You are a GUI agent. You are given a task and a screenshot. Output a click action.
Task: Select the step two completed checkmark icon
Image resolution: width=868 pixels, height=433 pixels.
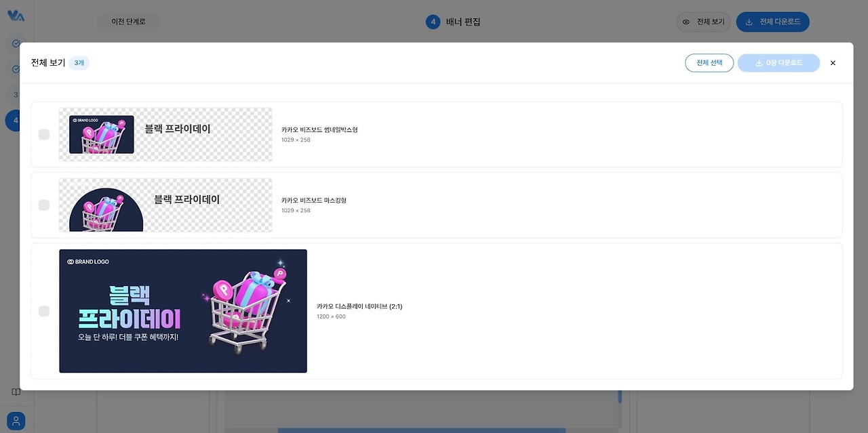pos(14,68)
